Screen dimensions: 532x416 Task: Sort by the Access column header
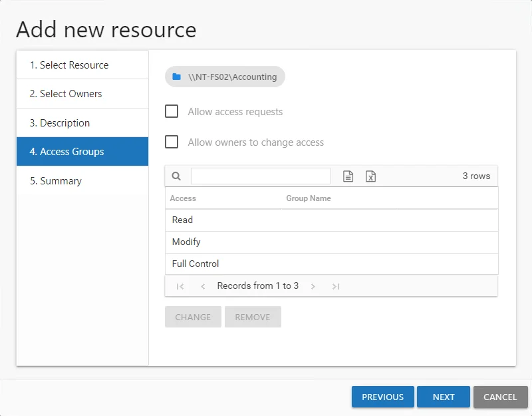coord(183,198)
